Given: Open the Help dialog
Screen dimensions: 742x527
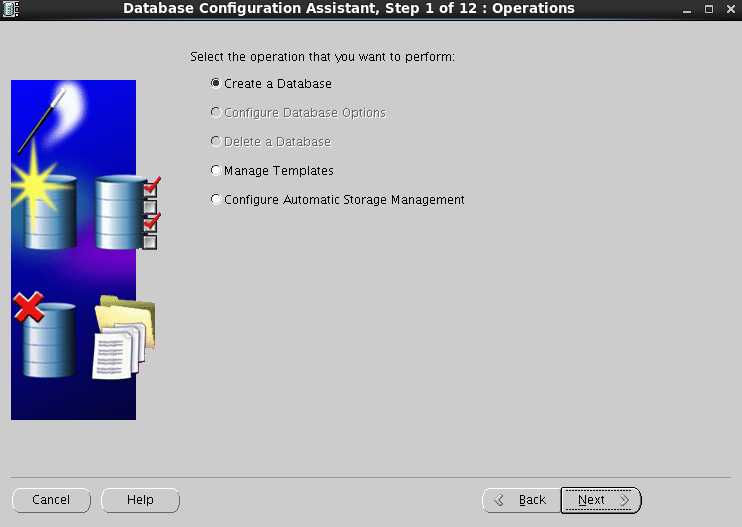Looking at the screenshot, I should [140, 500].
